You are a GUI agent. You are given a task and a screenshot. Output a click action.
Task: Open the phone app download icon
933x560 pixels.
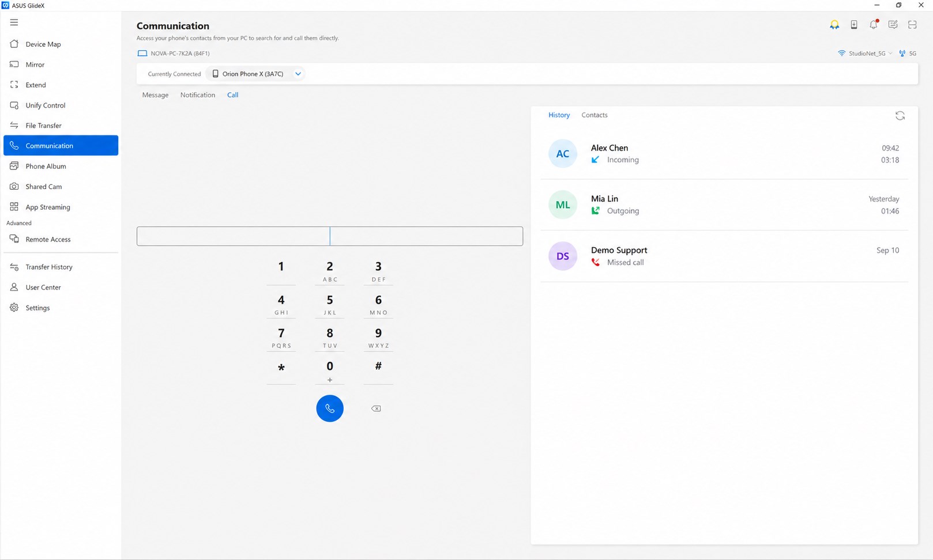click(x=854, y=25)
